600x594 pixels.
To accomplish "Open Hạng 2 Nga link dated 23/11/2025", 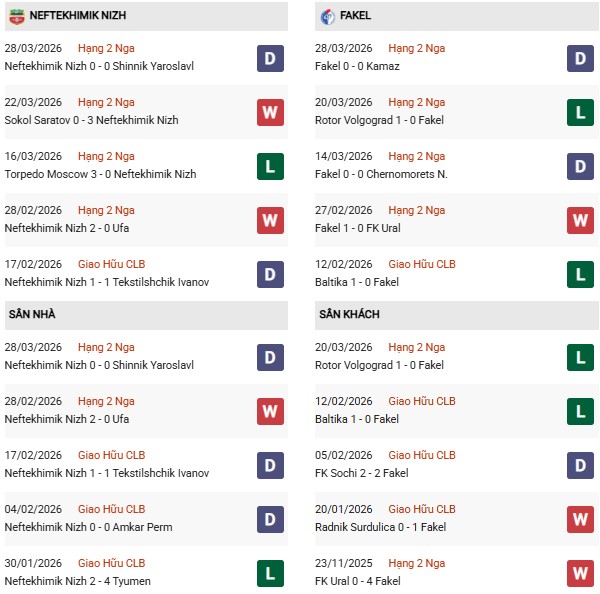I will [x=417, y=563].
